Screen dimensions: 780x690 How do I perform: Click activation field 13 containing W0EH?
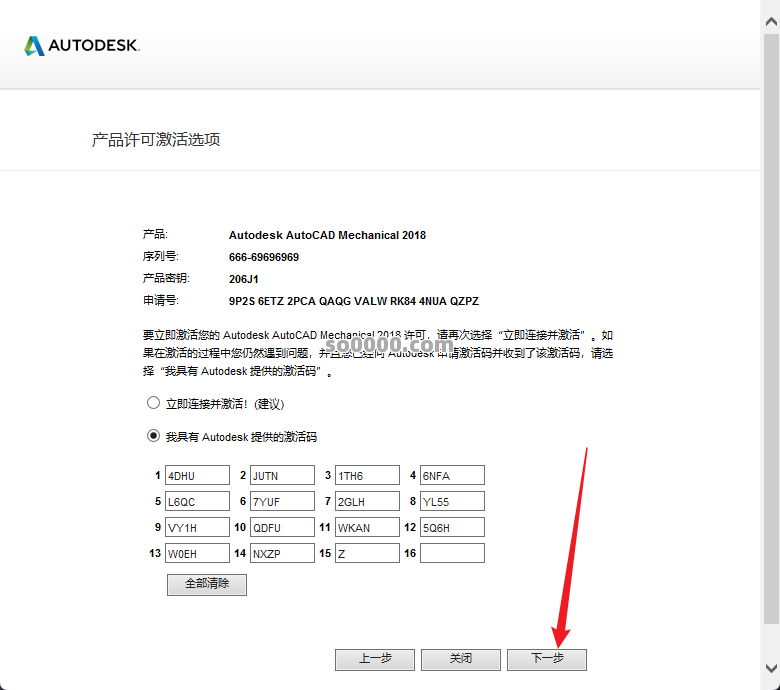(x=197, y=553)
